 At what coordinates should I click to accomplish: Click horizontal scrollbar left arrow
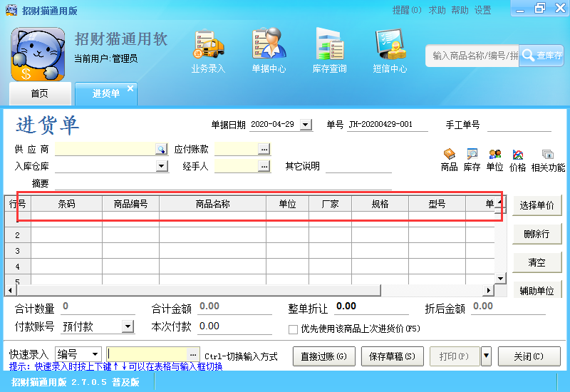point(10,291)
